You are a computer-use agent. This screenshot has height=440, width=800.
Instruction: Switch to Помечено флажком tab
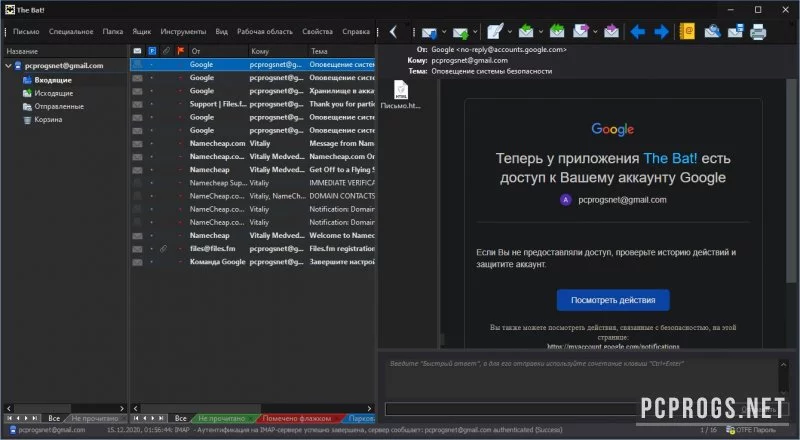tap(297, 419)
